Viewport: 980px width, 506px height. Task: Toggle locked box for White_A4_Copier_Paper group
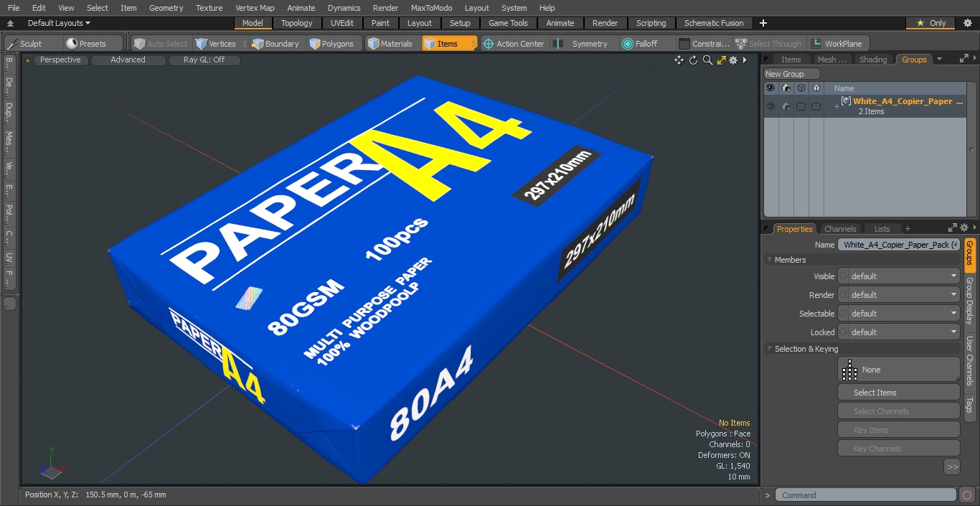pos(816,106)
